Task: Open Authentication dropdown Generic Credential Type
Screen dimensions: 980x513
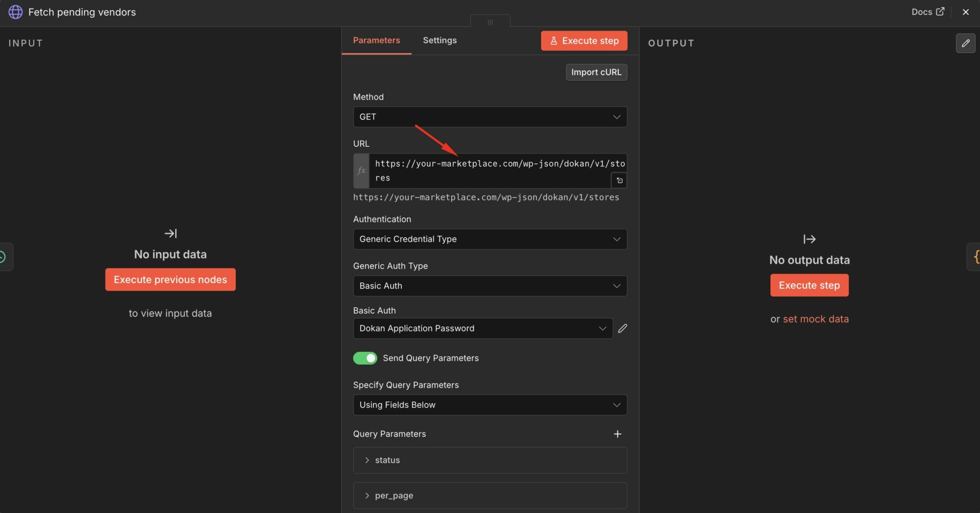Action: coord(489,239)
